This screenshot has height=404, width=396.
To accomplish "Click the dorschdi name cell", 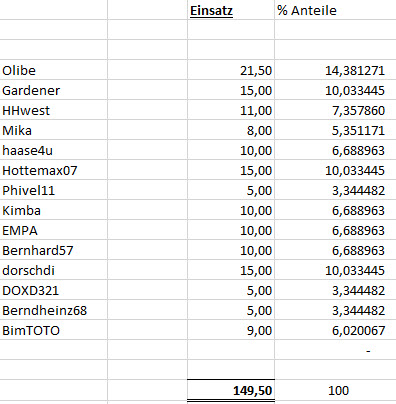I will pyautogui.click(x=54, y=270).
